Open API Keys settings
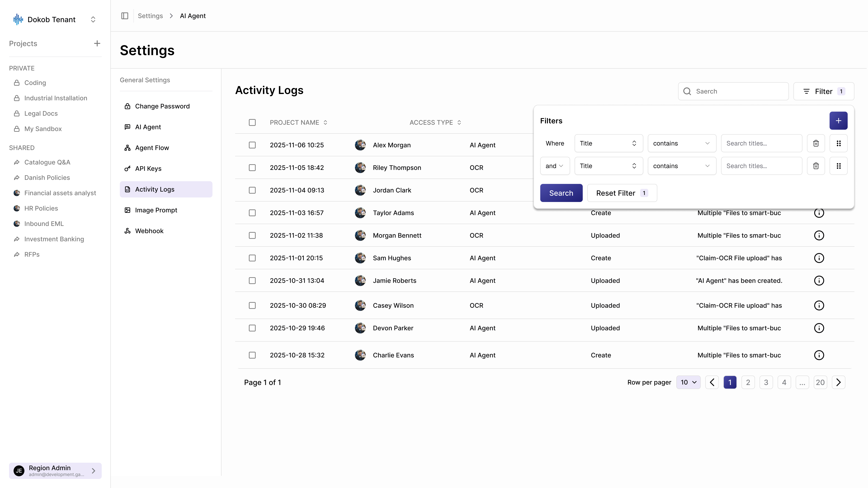Image resolution: width=868 pixels, height=488 pixels. coord(166,168)
